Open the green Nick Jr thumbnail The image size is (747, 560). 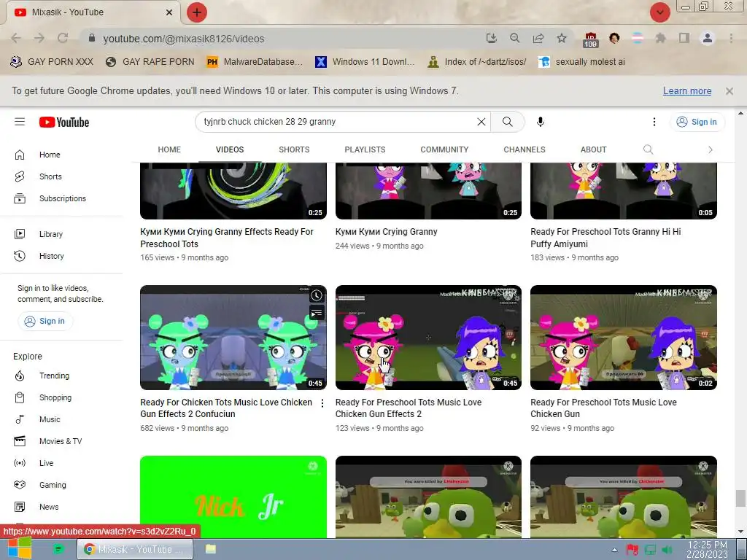[233, 497]
